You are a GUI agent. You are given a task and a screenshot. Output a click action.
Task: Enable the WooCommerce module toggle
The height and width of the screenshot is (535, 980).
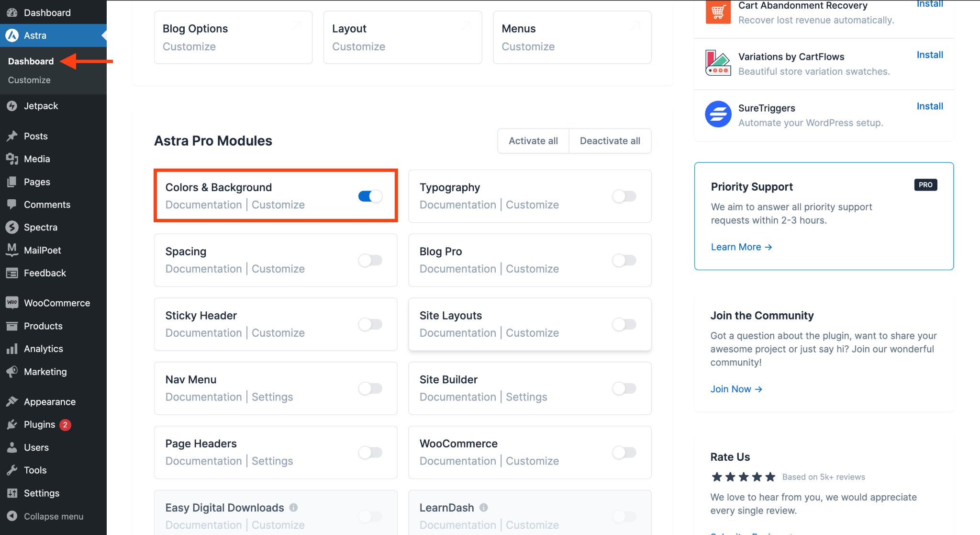point(624,452)
